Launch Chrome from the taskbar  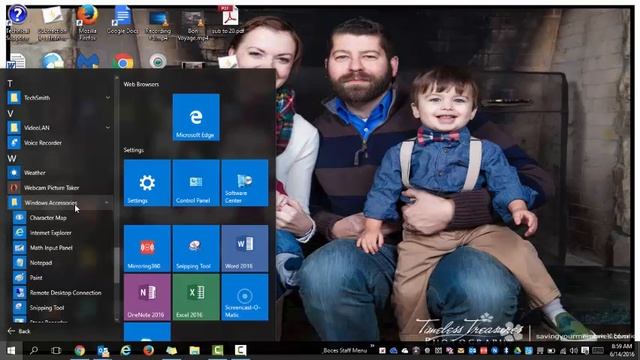pyautogui.click(x=80, y=350)
